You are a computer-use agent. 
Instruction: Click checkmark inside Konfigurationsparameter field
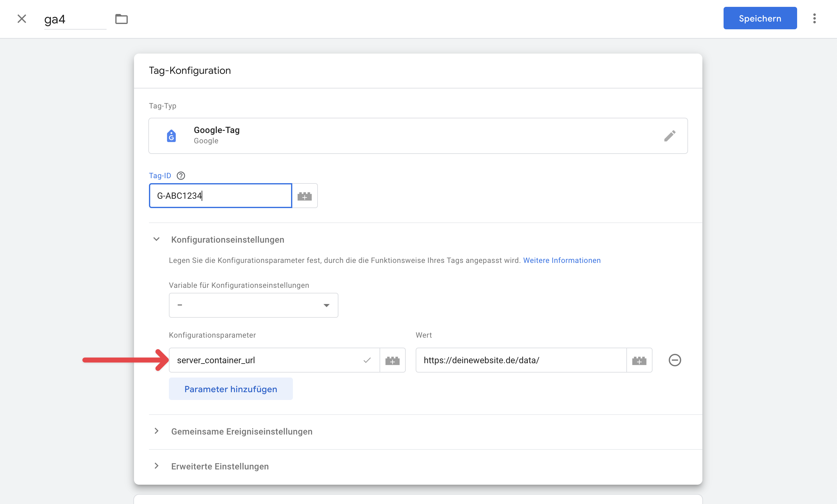tap(367, 360)
